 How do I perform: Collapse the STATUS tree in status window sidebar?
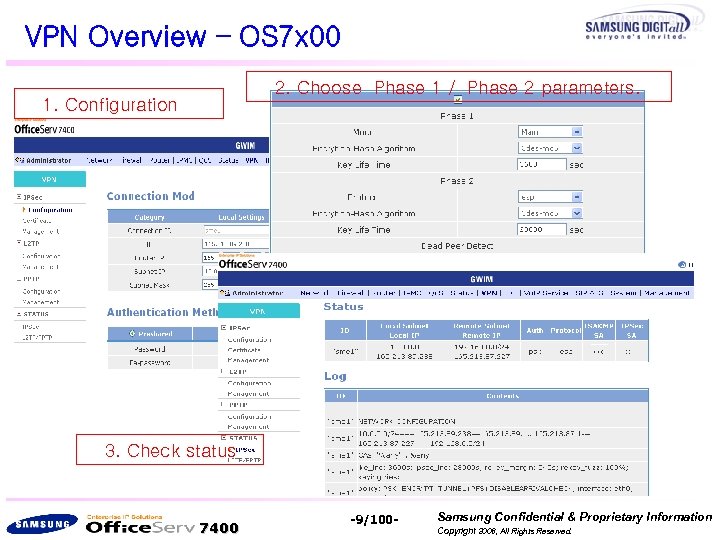click(x=224, y=438)
